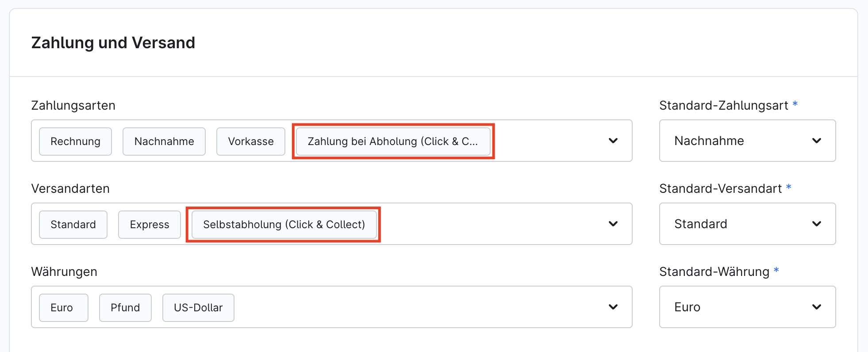868x352 pixels.
Task: Expand the Währungen multi-select chevron
Action: tap(613, 307)
